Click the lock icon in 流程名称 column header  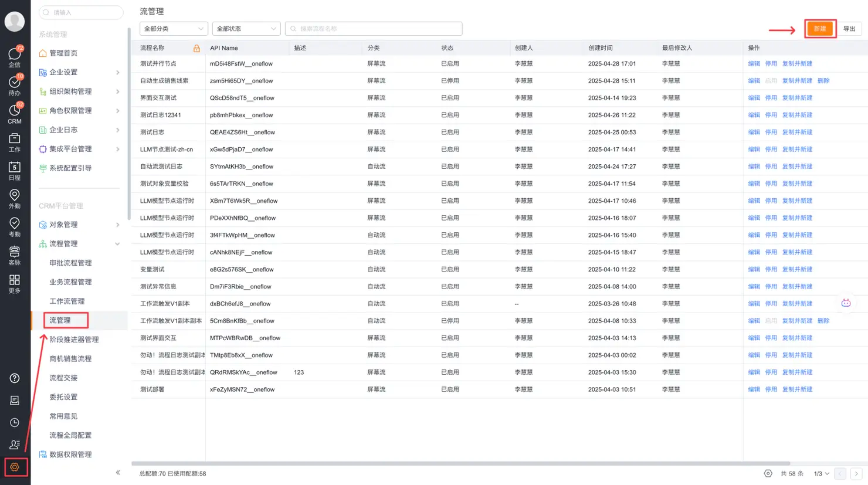[x=196, y=48]
